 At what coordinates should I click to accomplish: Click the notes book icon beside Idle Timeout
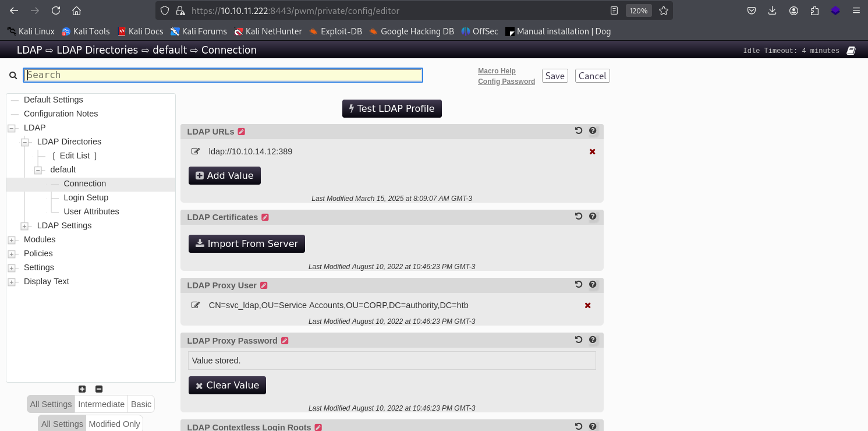851,51
